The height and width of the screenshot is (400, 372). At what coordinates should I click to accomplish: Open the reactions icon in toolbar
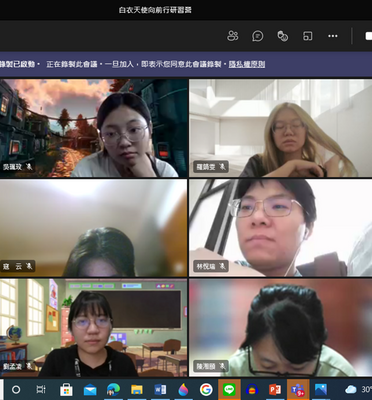[x=283, y=36]
